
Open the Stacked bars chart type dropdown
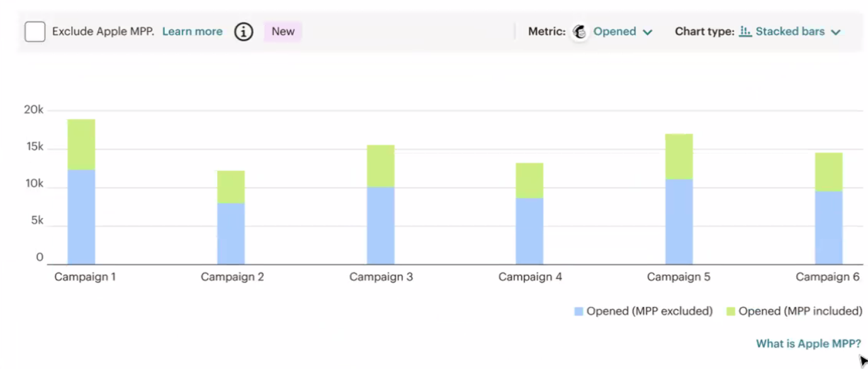(790, 31)
